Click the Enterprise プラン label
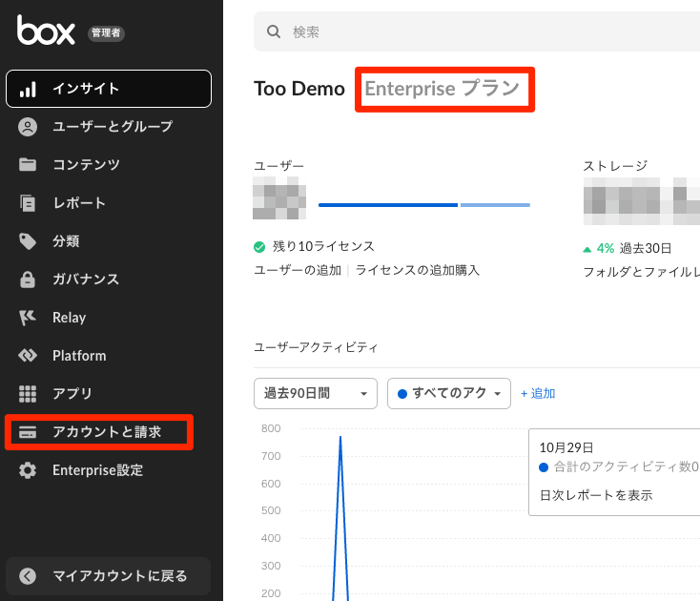The image size is (700, 601). pyautogui.click(x=443, y=89)
